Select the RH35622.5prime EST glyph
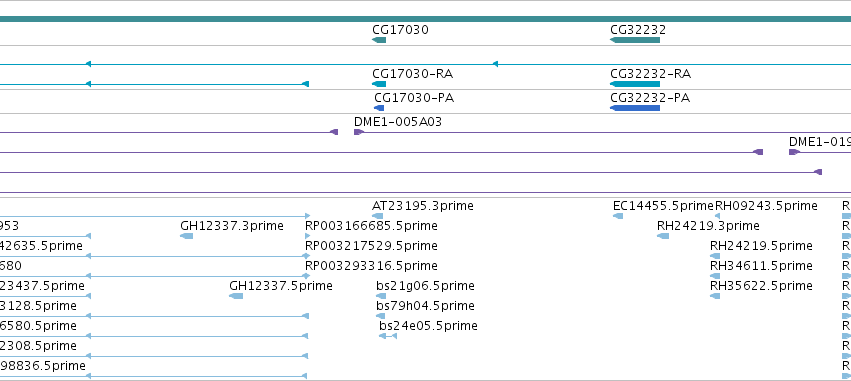The image size is (851, 381). click(715, 296)
